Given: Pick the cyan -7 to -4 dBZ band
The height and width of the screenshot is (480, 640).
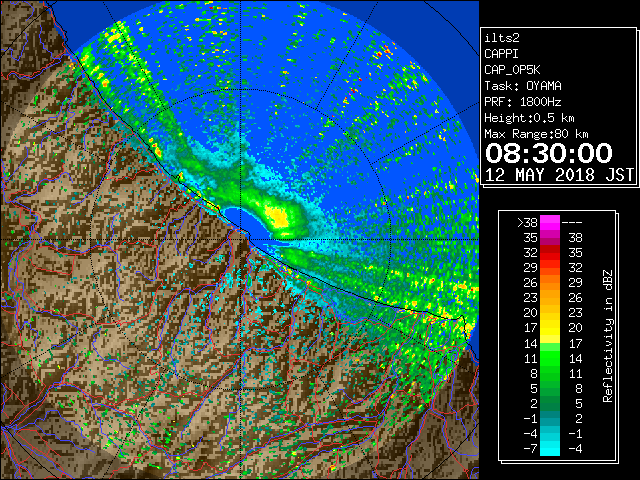Looking at the screenshot, I should [x=550, y=448].
